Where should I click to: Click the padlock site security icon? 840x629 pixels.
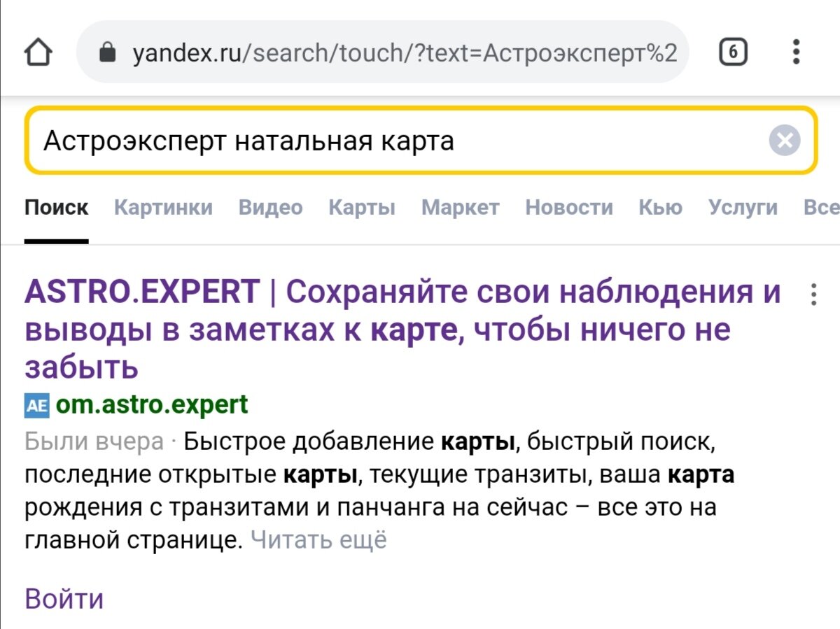click(x=107, y=52)
